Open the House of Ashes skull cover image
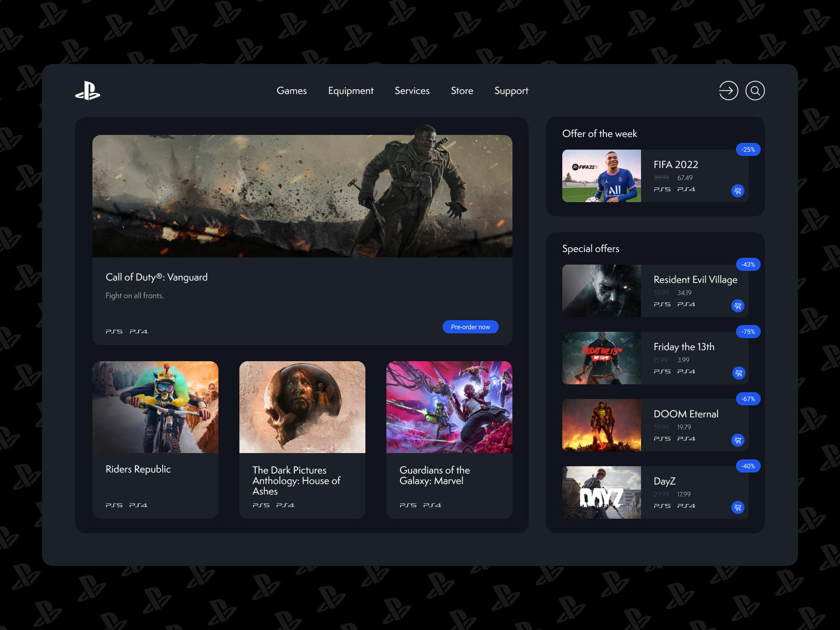Image resolution: width=840 pixels, height=630 pixels. [302, 407]
